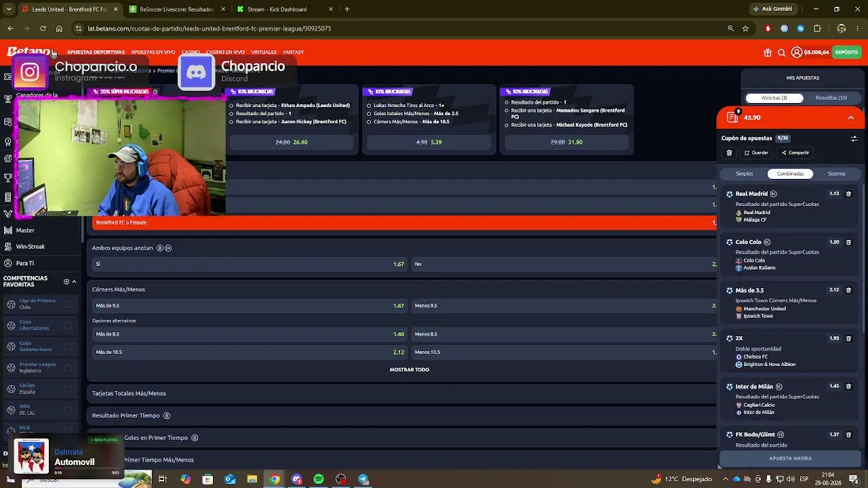Select the Más de 9.5 corners odds 1.67
The image size is (868, 488).
pos(250,306)
